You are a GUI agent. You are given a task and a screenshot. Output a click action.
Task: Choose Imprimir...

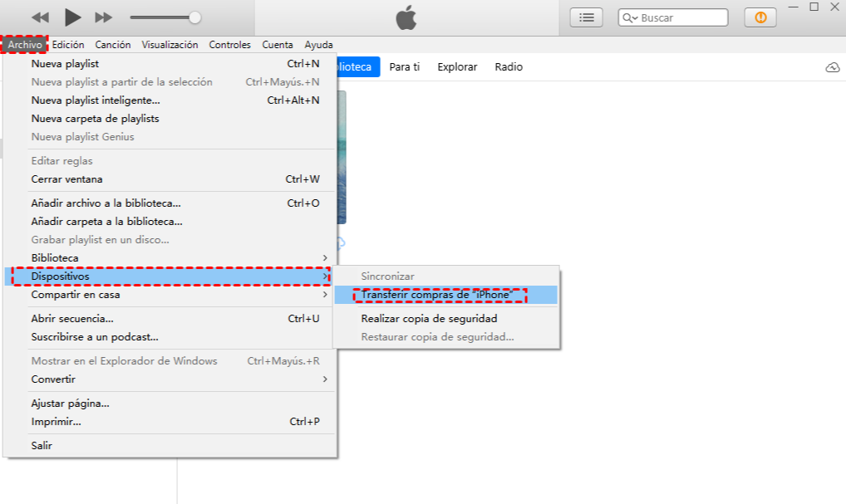pos(170,422)
